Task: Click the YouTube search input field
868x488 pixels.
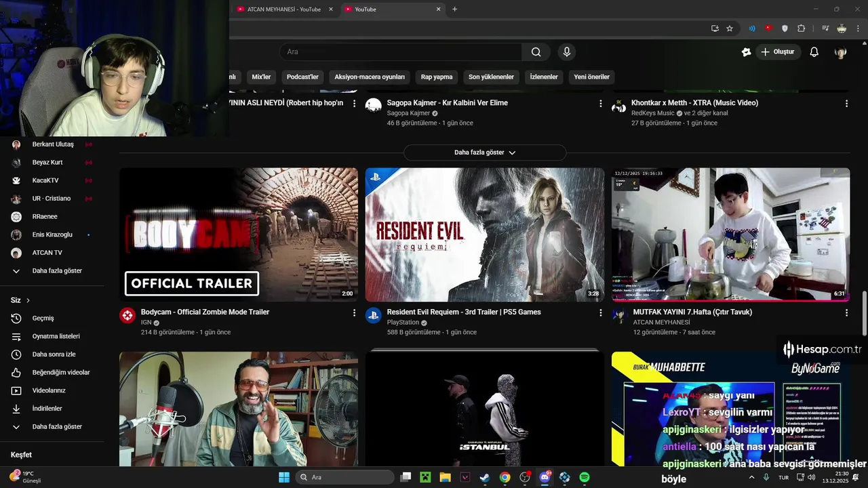Action: point(401,52)
